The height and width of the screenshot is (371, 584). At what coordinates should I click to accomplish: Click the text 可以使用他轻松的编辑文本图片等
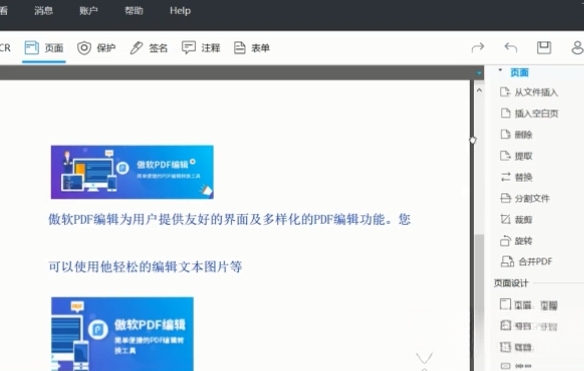point(145,267)
